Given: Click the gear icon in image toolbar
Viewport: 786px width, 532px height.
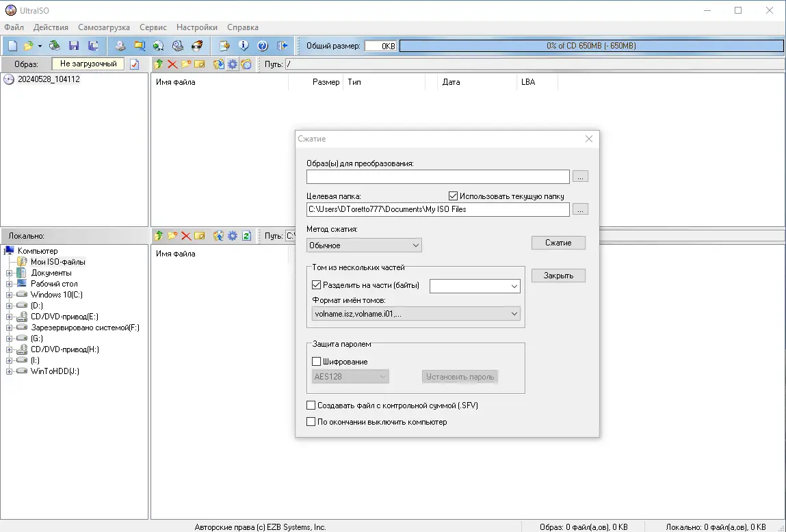Looking at the screenshot, I should pyautogui.click(x=232, y=64).
